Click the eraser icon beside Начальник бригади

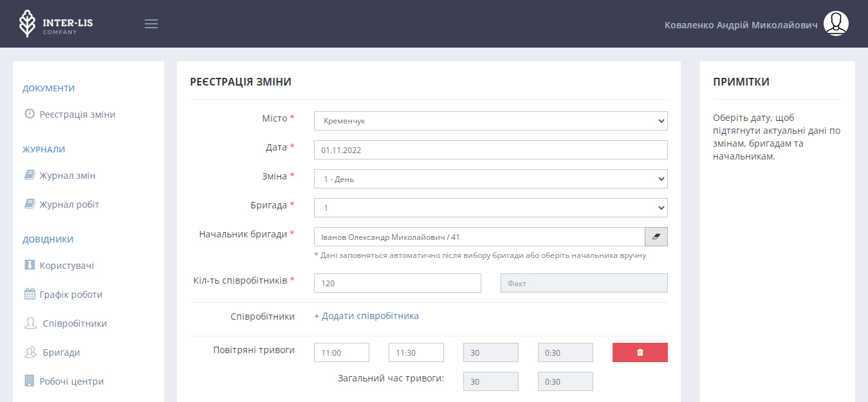(656, 237)
